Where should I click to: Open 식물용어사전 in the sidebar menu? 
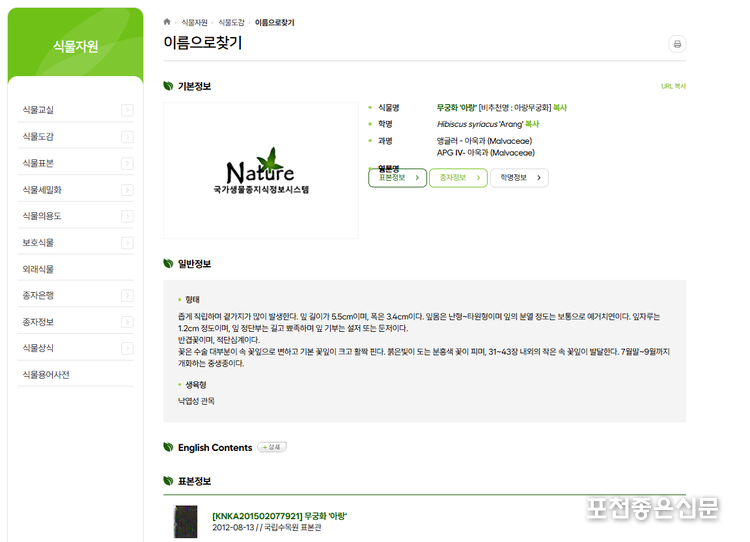pyautogui.click(x=46, y=375)
